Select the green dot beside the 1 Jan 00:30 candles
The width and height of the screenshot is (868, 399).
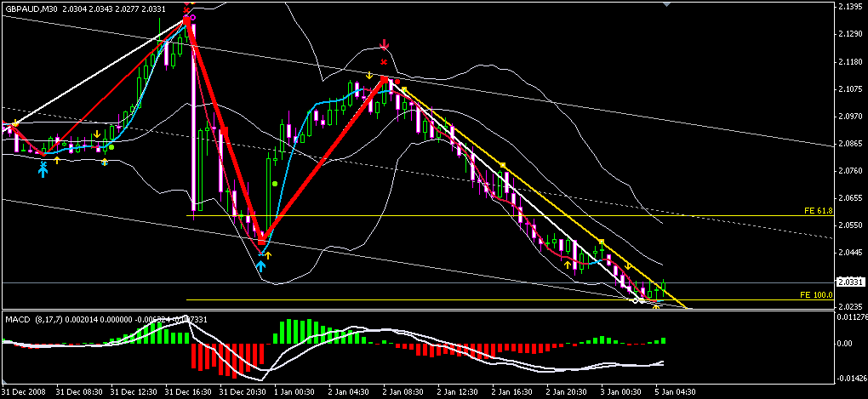click(x=274, y=183)
